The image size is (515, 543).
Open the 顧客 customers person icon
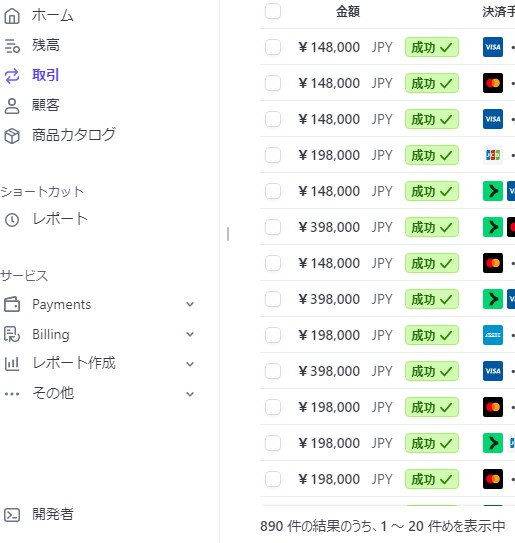point(12,106)
